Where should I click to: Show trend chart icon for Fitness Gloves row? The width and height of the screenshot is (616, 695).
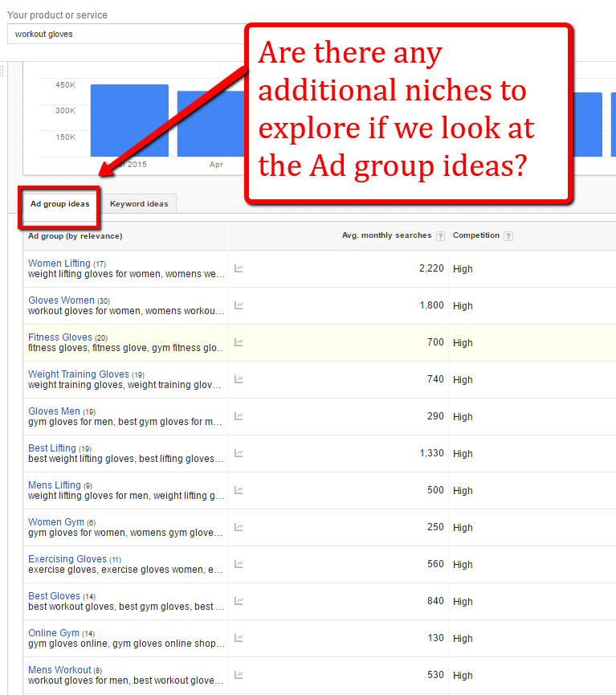click(x=239, y=342)
